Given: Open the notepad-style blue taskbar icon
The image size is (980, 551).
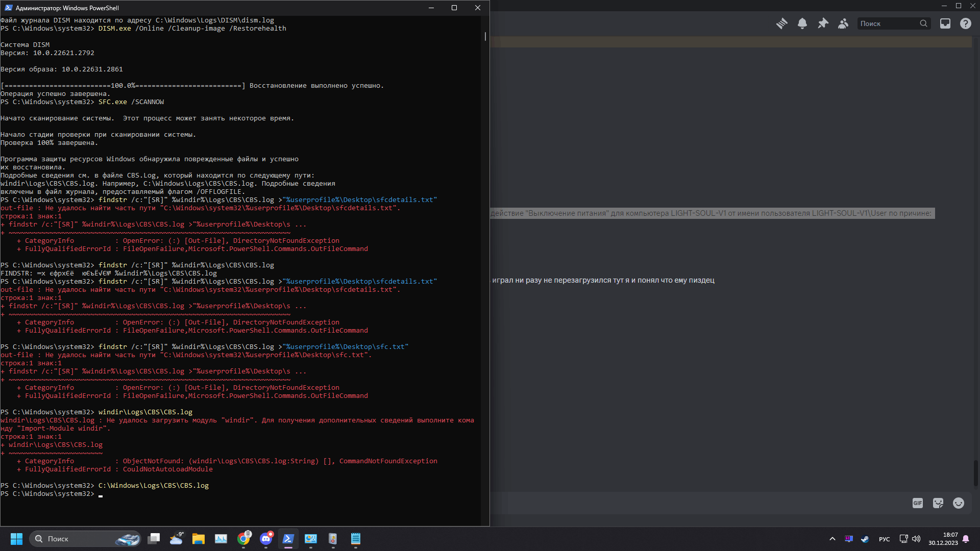Looking at the screenshot, I should tap(356, 539).
